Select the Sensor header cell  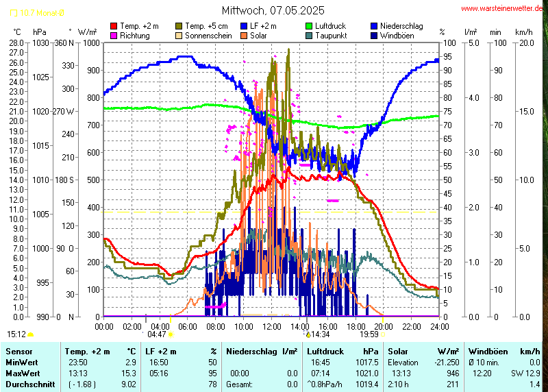tap(19, 352)
